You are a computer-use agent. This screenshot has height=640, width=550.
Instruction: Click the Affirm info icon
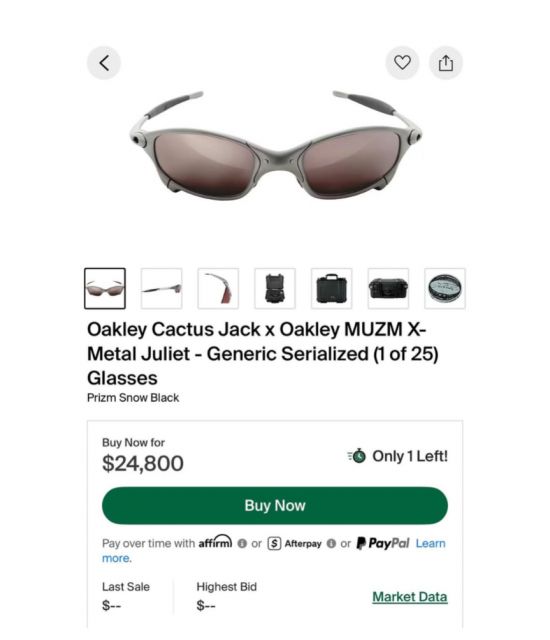(242, 544)
